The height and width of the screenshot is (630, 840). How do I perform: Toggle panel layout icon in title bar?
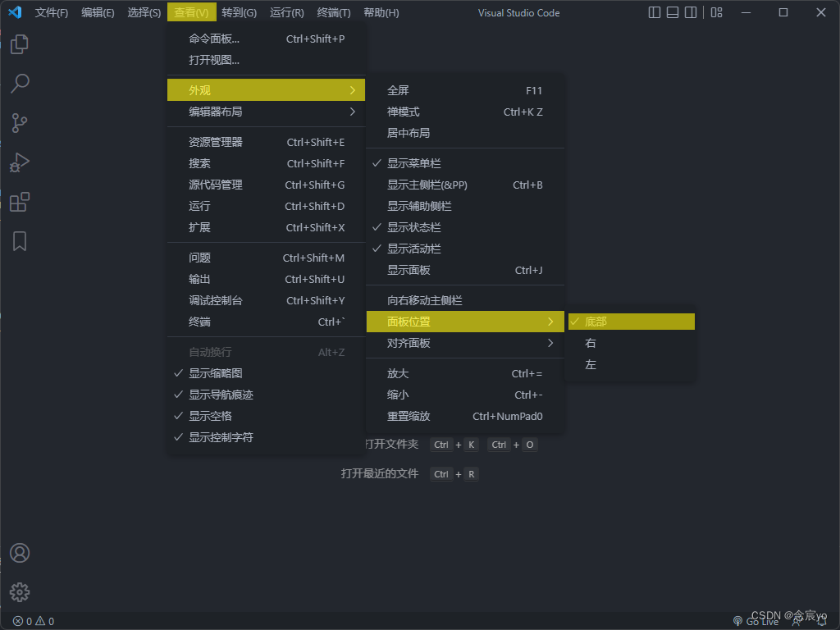coord(673,12)
